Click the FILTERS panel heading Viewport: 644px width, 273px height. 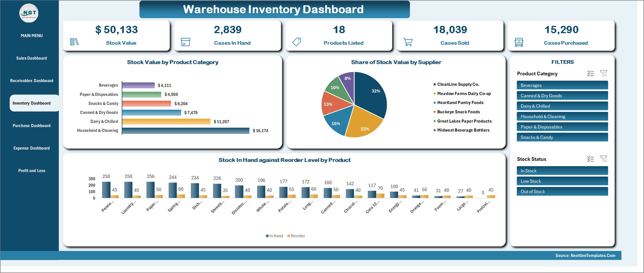pyautogui.click(x=563, y=62)
